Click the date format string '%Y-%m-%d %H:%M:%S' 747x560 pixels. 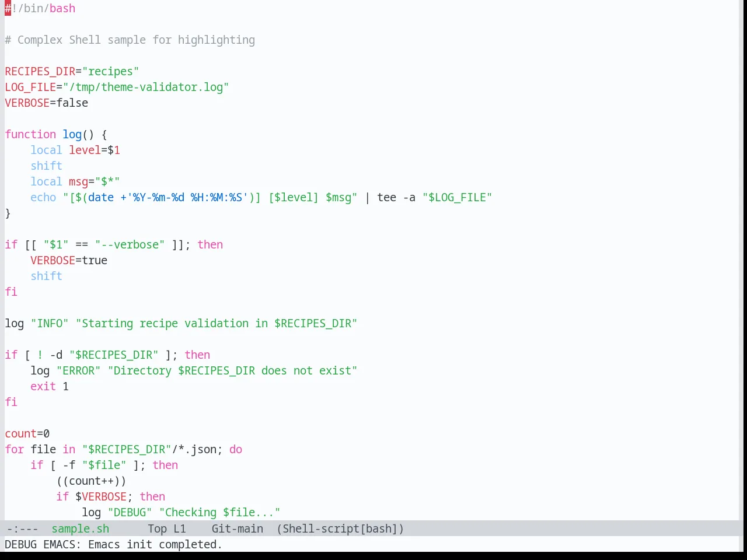[x=187, y=198]
